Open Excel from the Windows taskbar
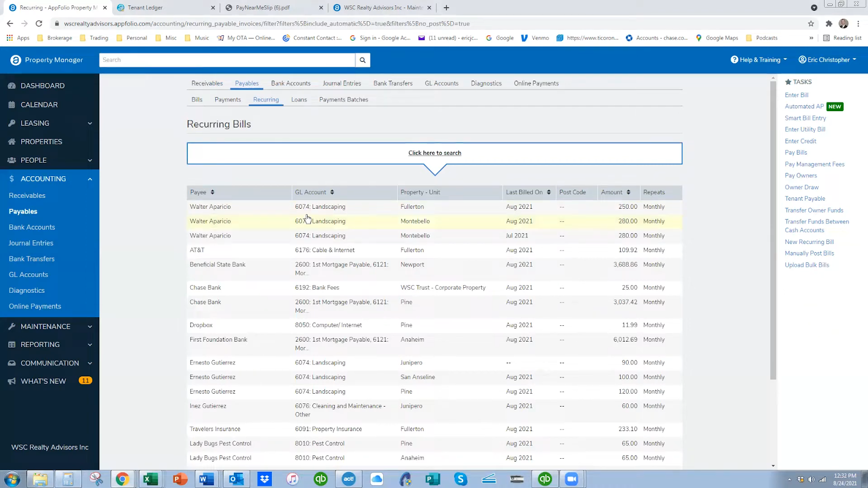The width and height of the screenshot is (868, 488). coord(150,479)
